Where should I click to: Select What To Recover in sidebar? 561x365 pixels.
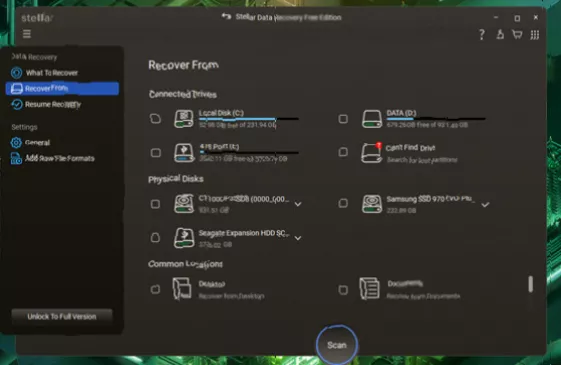pos(62,73)
